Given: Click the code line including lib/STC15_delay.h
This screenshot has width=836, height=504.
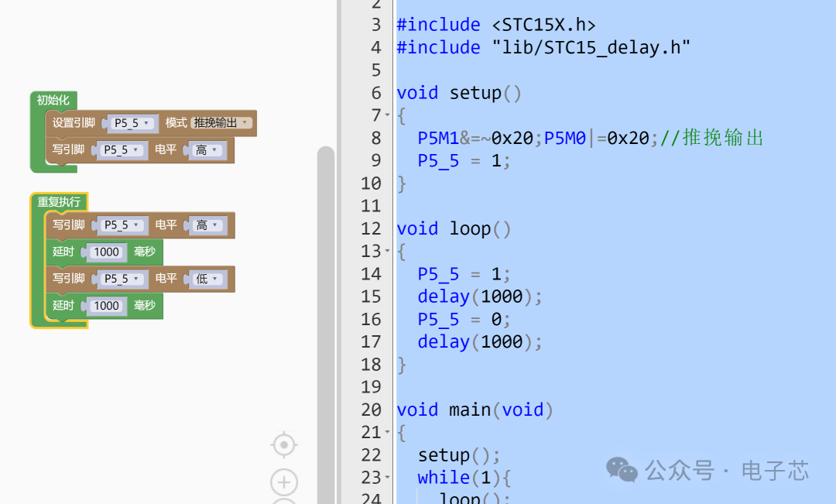Looking at the screenshot, I should coord(543,47).
